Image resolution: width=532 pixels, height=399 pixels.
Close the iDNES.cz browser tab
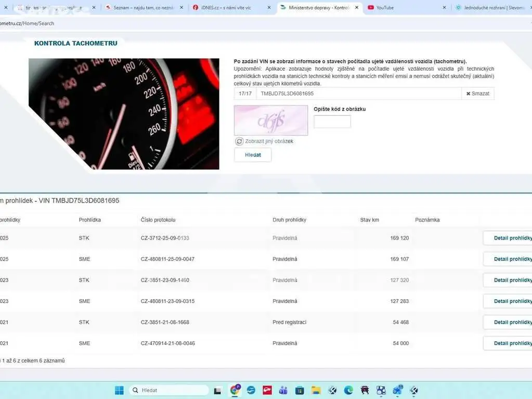pos(269,7)
